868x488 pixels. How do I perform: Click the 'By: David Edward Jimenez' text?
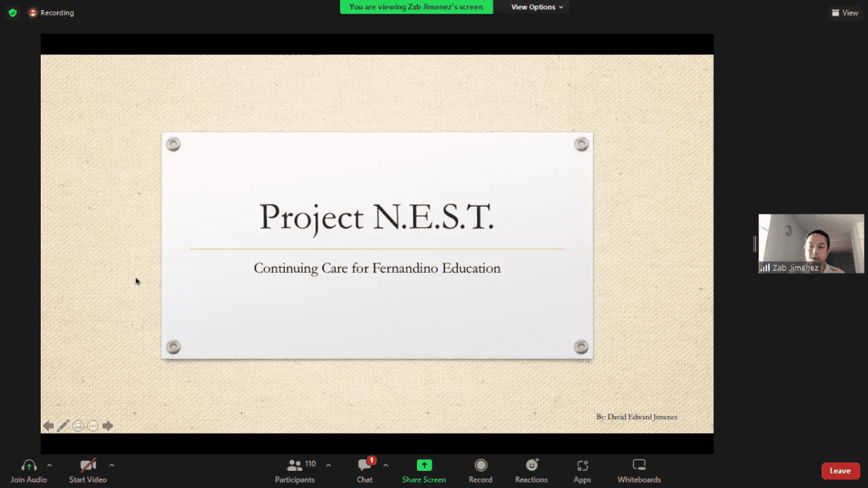(637, 417)
